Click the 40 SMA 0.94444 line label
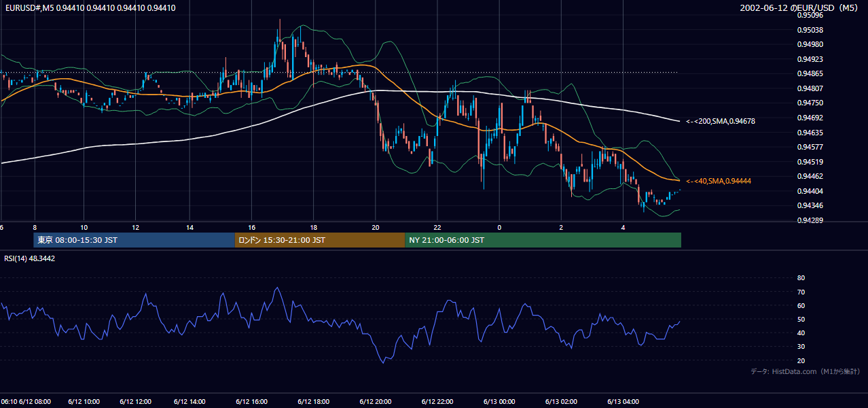Screen dimensions: 868x408 719,181
